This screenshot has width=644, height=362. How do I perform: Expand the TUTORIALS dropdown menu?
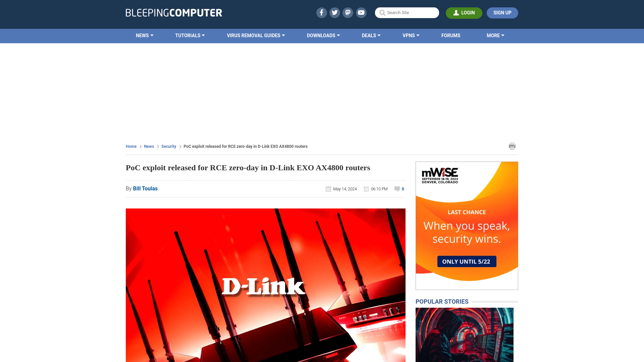click(190, 35)
